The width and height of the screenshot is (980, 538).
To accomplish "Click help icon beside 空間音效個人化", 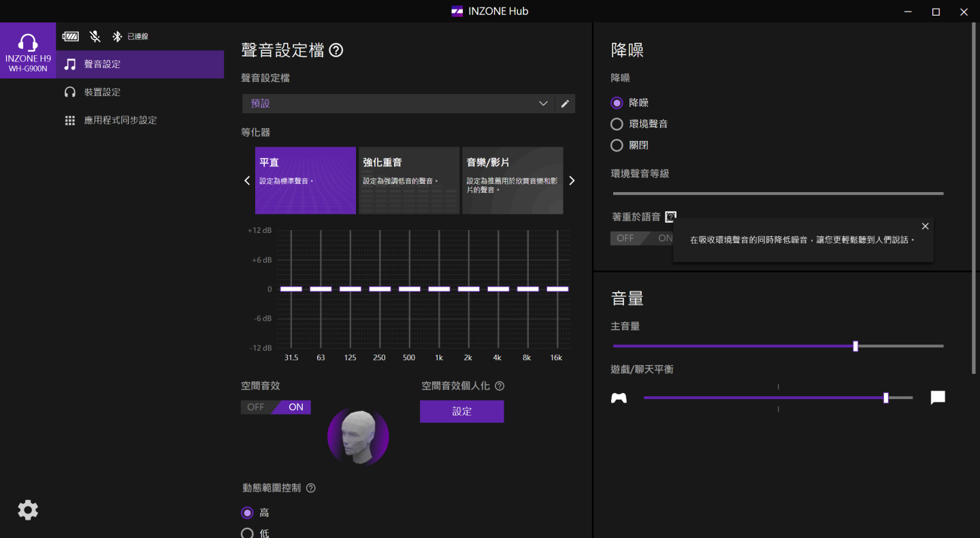I will (x=500, y=386).
